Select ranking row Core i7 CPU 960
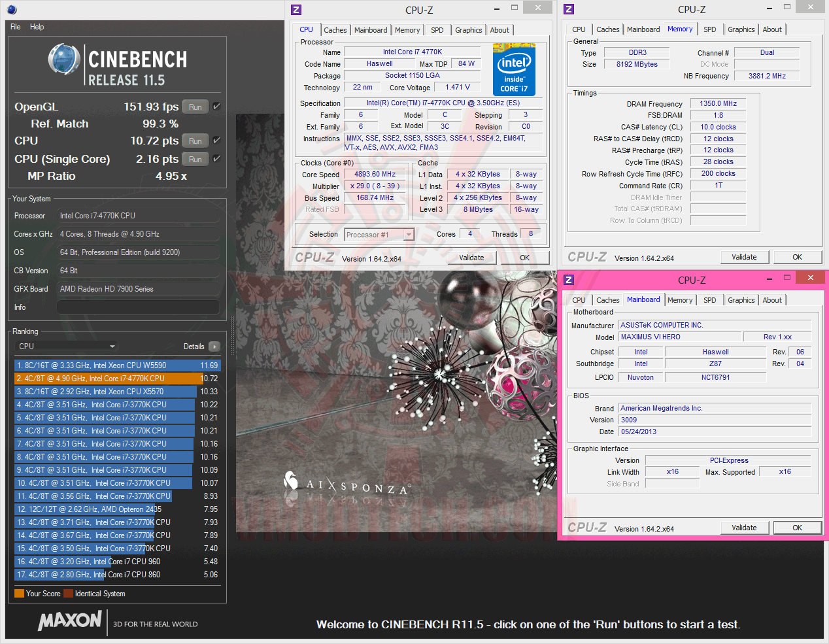The height and width of the screenshot is (644, 829). point(118,562)
